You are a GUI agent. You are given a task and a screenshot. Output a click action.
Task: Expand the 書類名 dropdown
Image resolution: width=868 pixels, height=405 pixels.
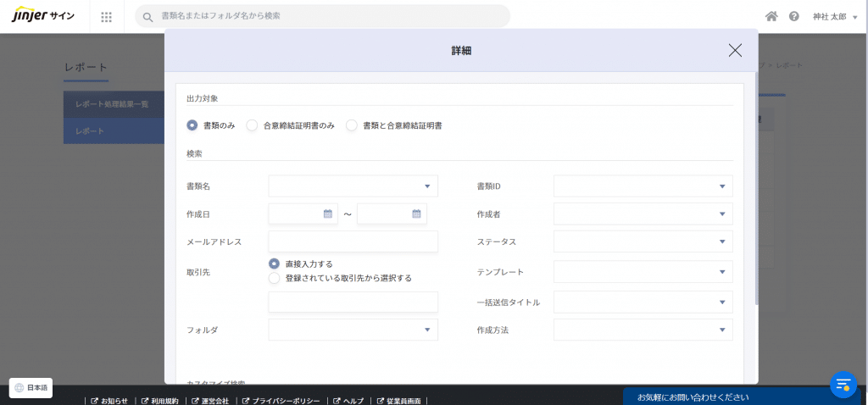427,186
